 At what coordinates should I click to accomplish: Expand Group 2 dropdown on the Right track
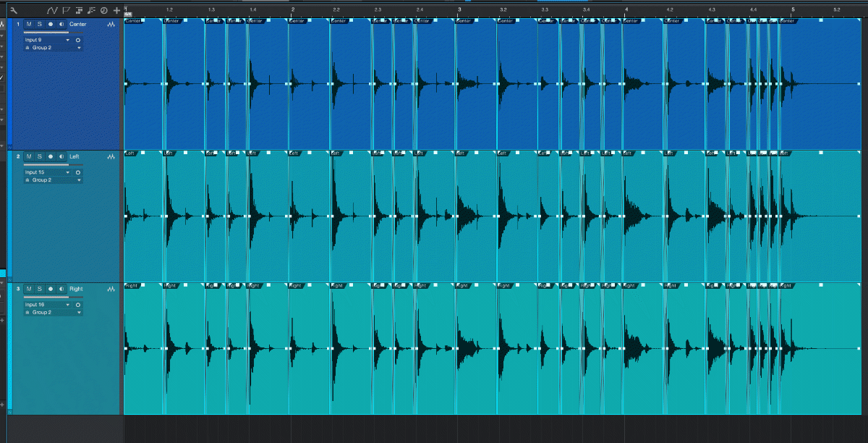[79, 313]
